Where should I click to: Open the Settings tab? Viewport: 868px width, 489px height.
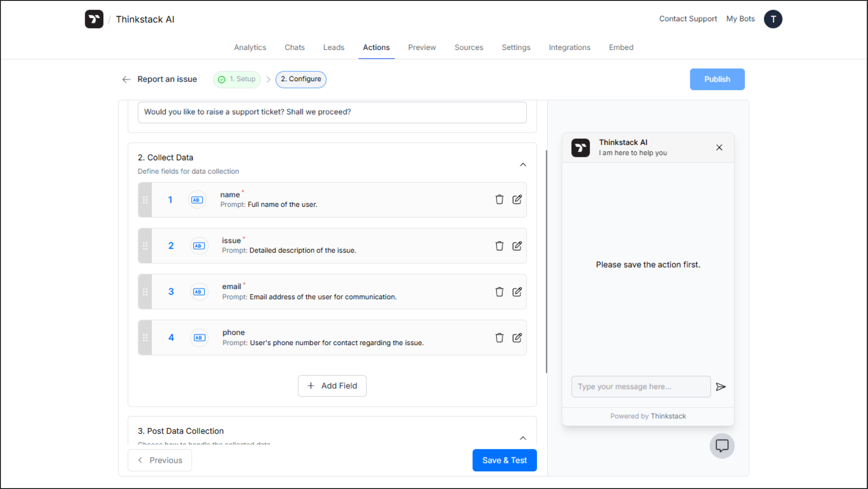click(516, 47)
